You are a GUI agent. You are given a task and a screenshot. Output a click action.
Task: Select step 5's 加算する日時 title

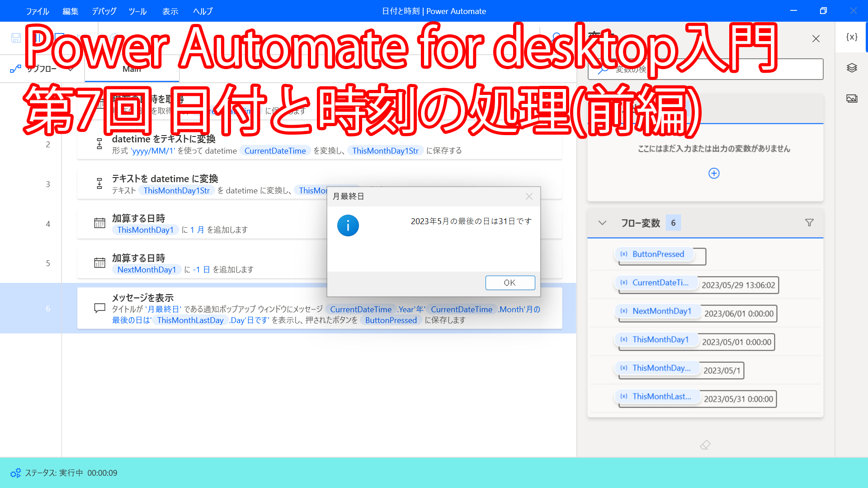pyautogui.click(x=138, y=258)
